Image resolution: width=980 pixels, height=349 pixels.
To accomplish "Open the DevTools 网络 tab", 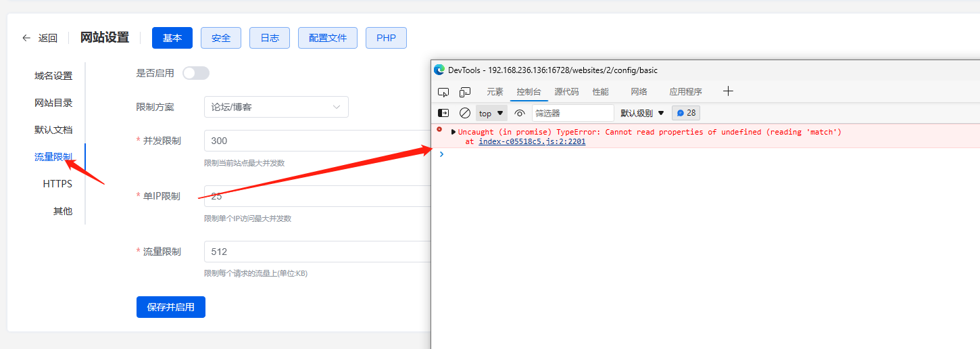I will [639, 92].
